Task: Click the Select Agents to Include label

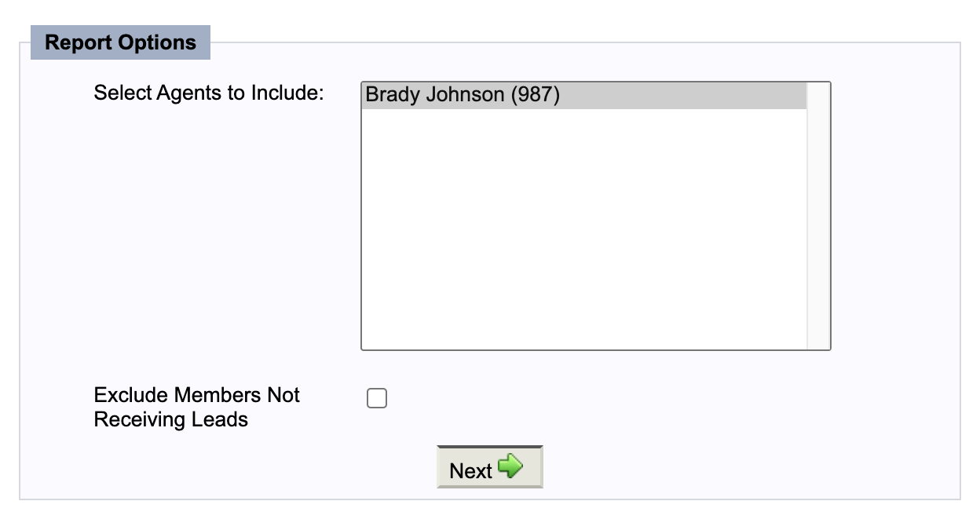Action: (209, 93)
